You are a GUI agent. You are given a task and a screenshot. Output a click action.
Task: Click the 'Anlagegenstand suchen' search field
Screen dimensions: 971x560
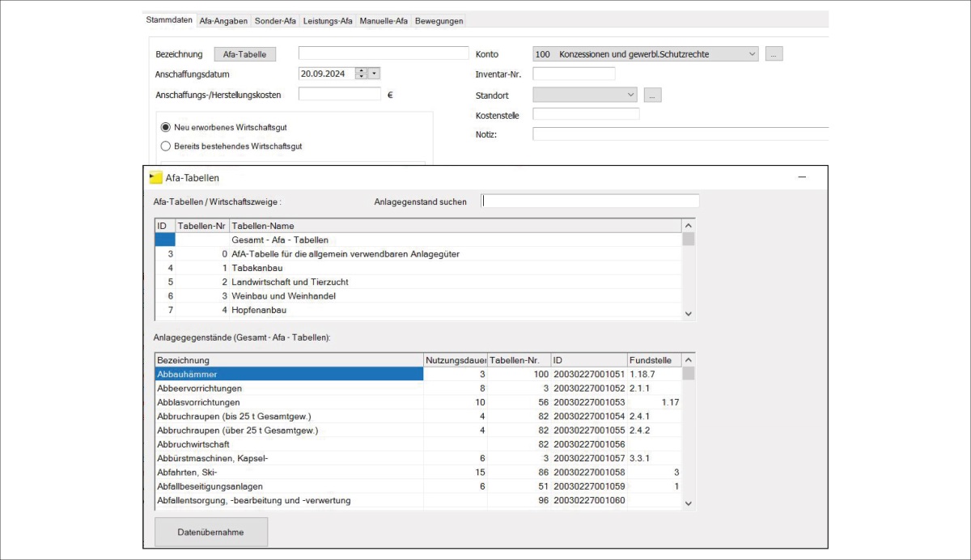click(590, 202)
